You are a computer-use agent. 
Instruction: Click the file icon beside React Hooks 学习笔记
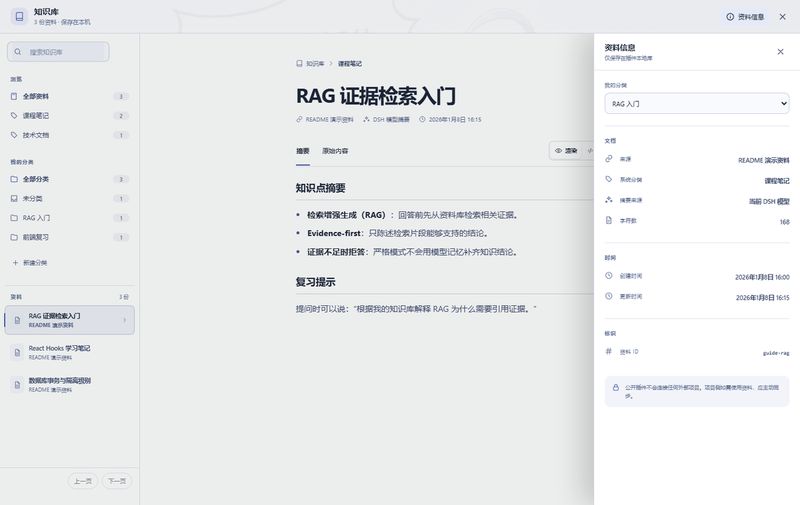click(17, 352)
